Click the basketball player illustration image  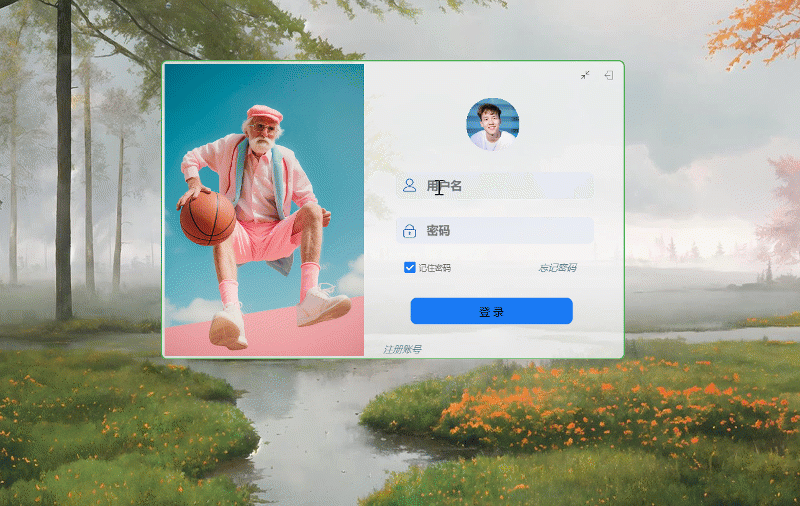(264, 210)
